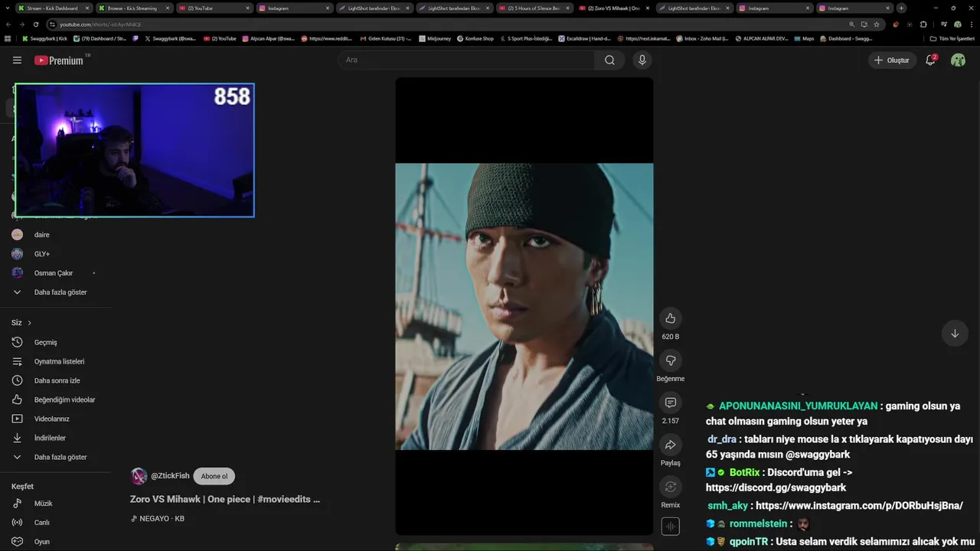Click the sound waveform icon below Remix

670,527
